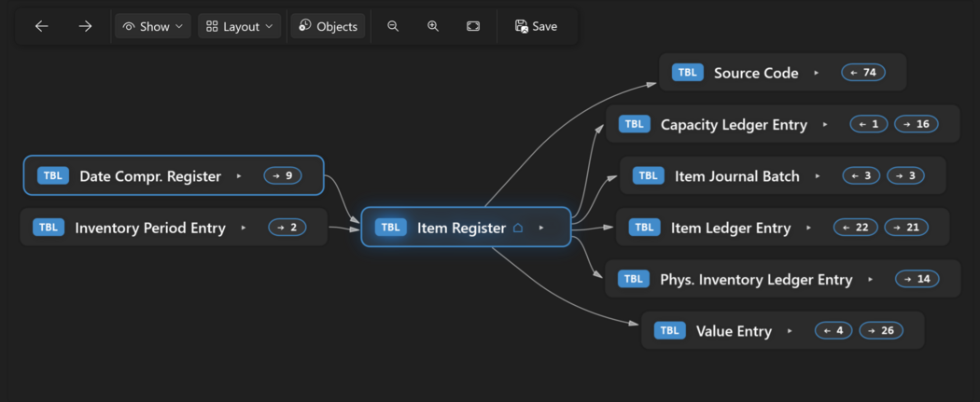
Task: Select the Phys. Inventory Ledger Entry label
Action: pyautogui.click(x=756, y=280)
